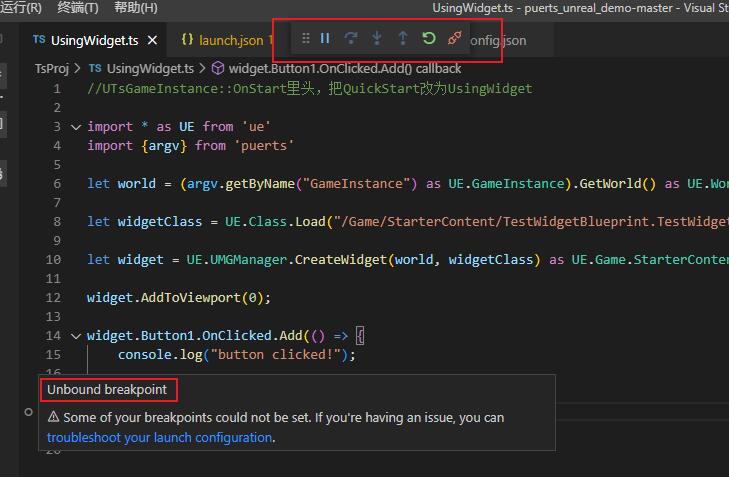Disconnect the debugger with plug icon
The width and height of the screenshot is (729, 477).
pos(455,39)
